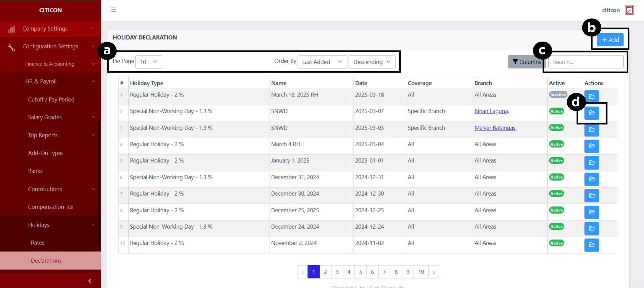Viewport: 644px width, 288px height.
Task: Open Rates under Holidays in sidebar
Action: (x=38, y=243)
